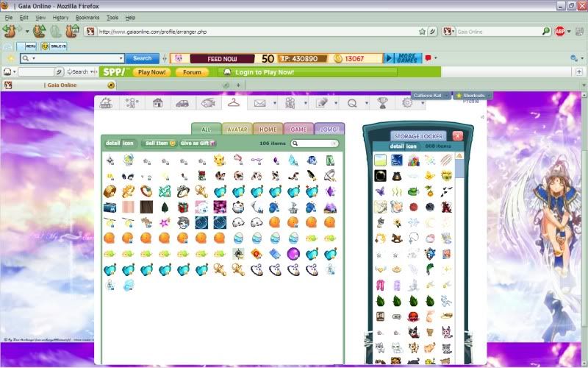
Task: Switch to the ALL inventory tab
Action: coord(207,130)
